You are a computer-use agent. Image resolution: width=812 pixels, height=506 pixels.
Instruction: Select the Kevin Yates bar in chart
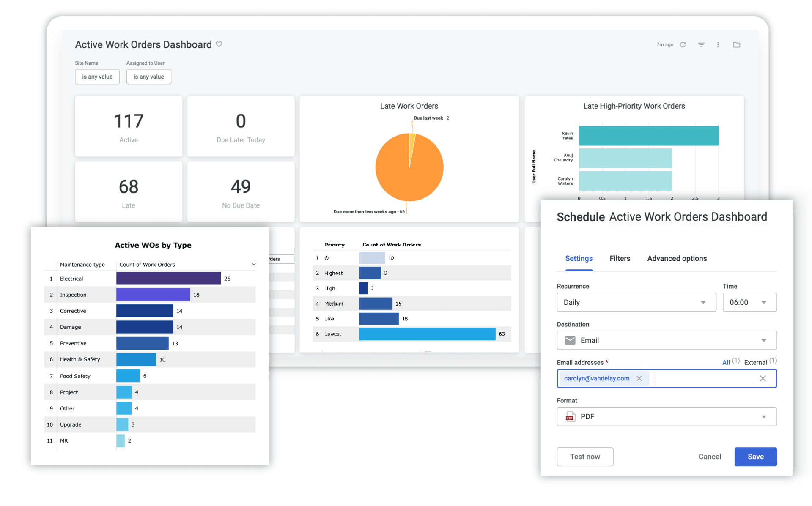[648, 136]
